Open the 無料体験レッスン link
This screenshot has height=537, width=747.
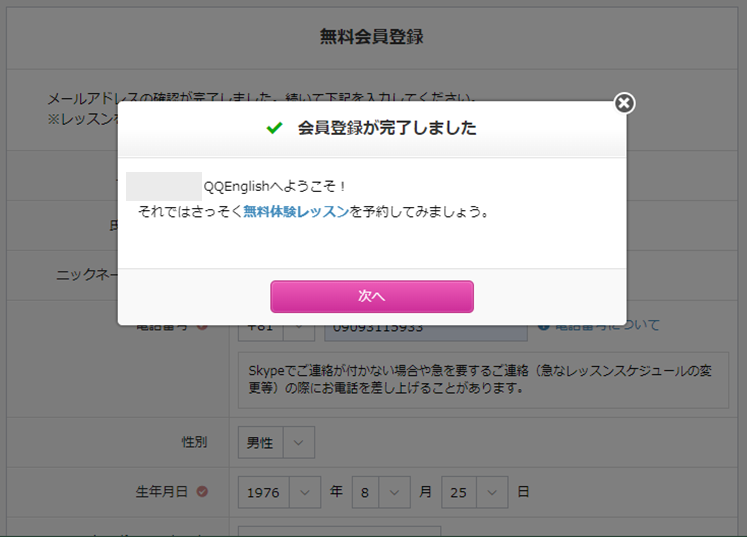coord(296,212)
